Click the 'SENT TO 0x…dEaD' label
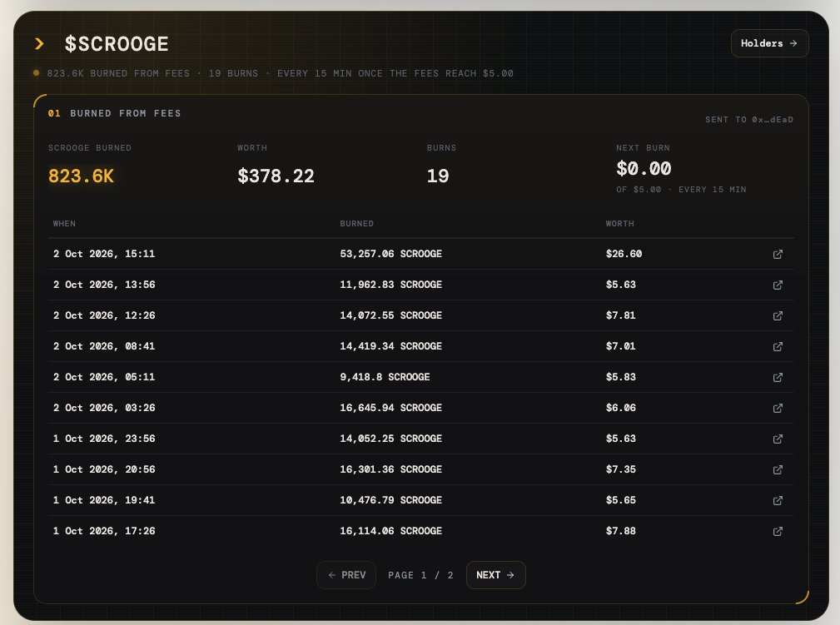This screenshot has height=625, width=840. (749, 120)
